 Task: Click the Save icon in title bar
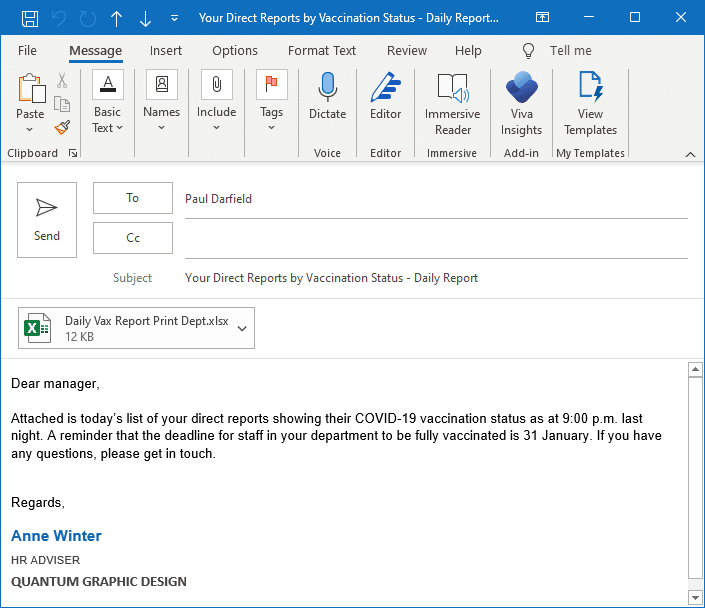pyautogui.click(x=30, y=18)
